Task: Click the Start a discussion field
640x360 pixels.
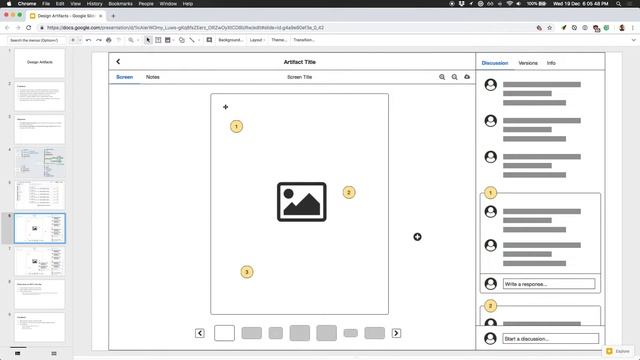Action: (551, 338)
